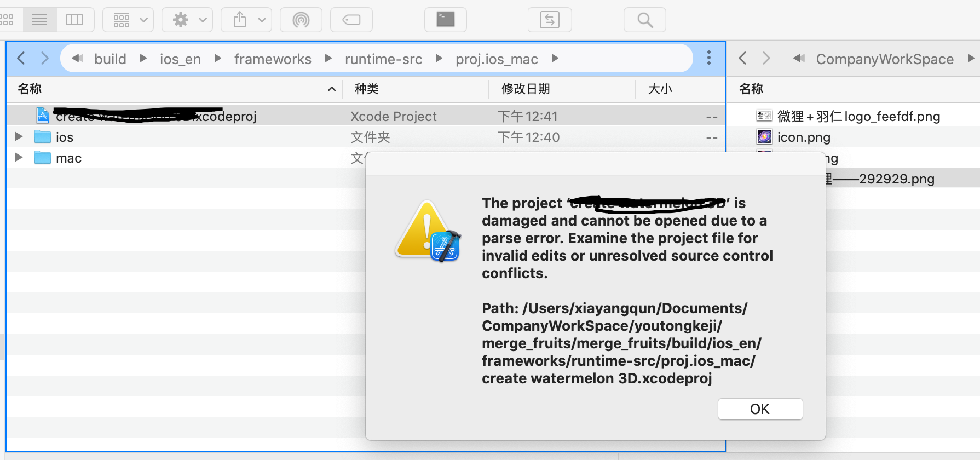
Task: Switch to list view mode
Action: click(39, 20)
